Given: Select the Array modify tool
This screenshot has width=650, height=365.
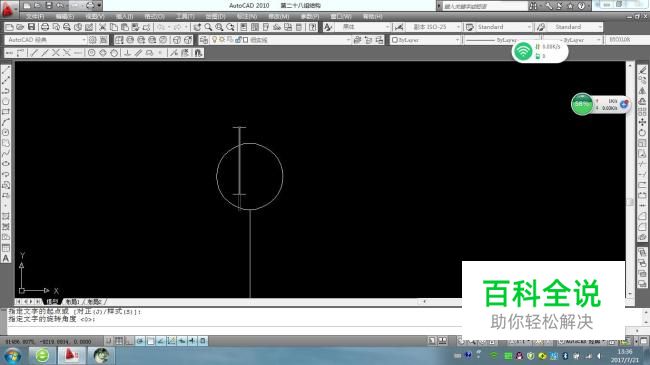Looking at the screenshot, I should [x=642, y=112].
